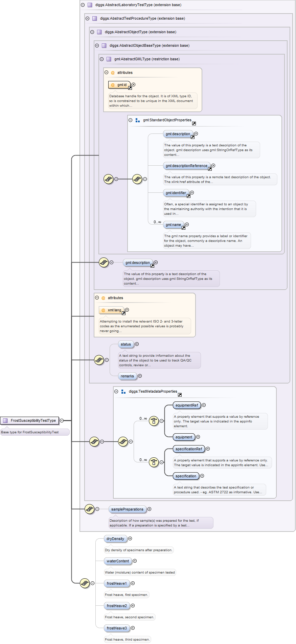Click the choice compositor icon before specificationRef
Screen dimensions: 296x644
pos(154,462)
